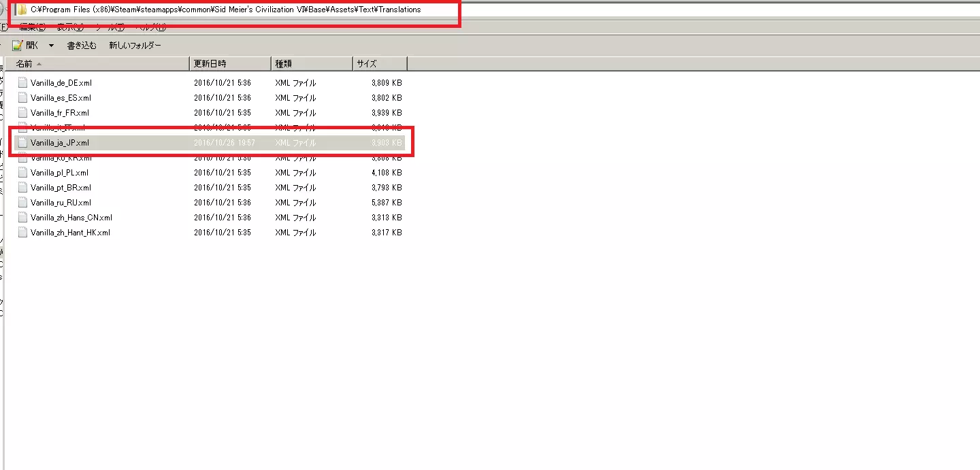Click the Vanilla_pt_BR.xml file icon
The height and width of the screenshot is (470, 980).
coord(23,187)
